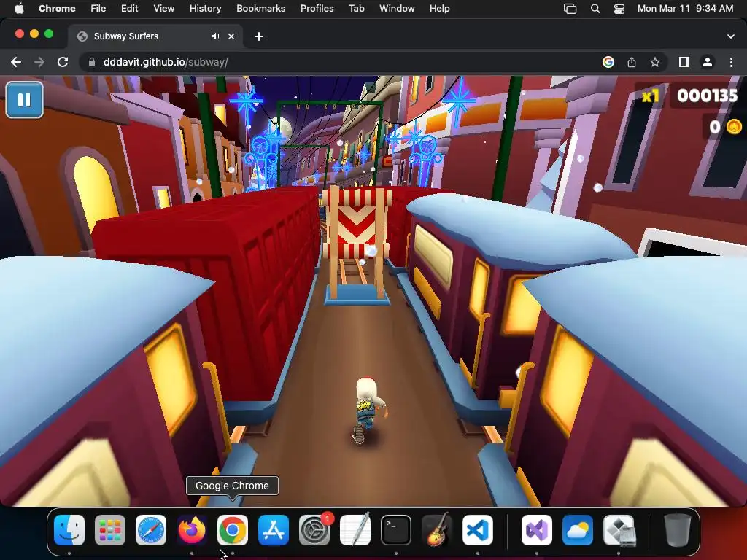Open the File menu
The width and height of the screenshot is (747, 560).
tap(98, 9)
